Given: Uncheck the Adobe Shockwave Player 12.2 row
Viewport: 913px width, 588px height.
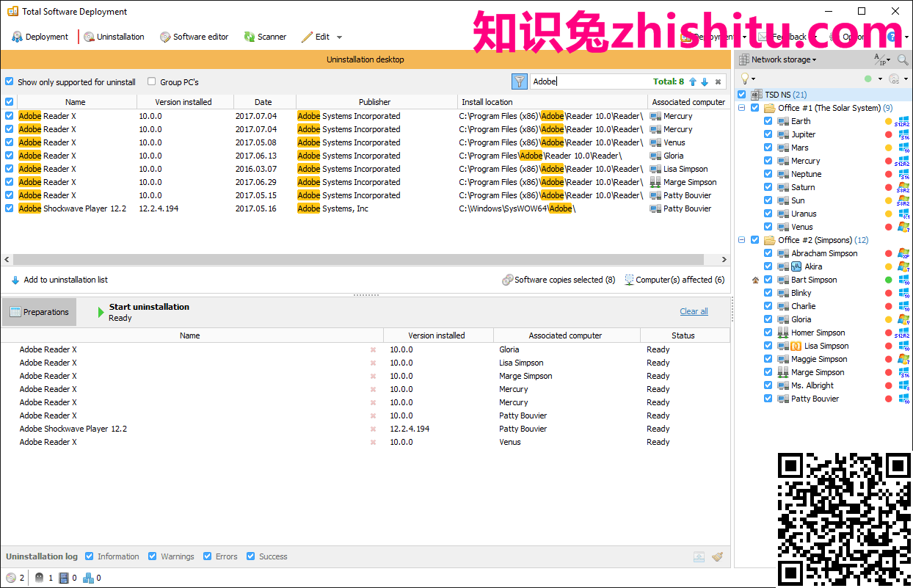Looking at the screenshot, I should (9, 208).
